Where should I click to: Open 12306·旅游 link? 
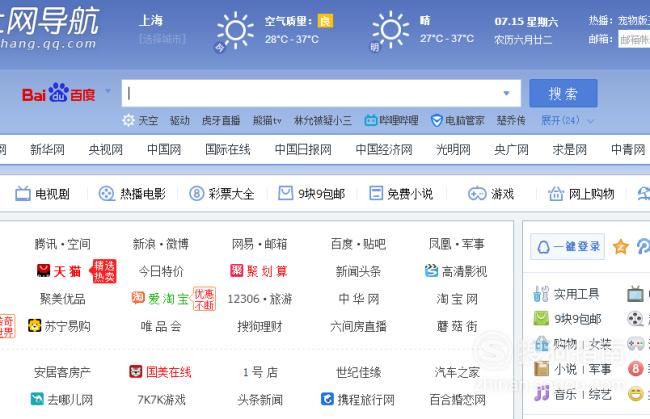point(260,299)
